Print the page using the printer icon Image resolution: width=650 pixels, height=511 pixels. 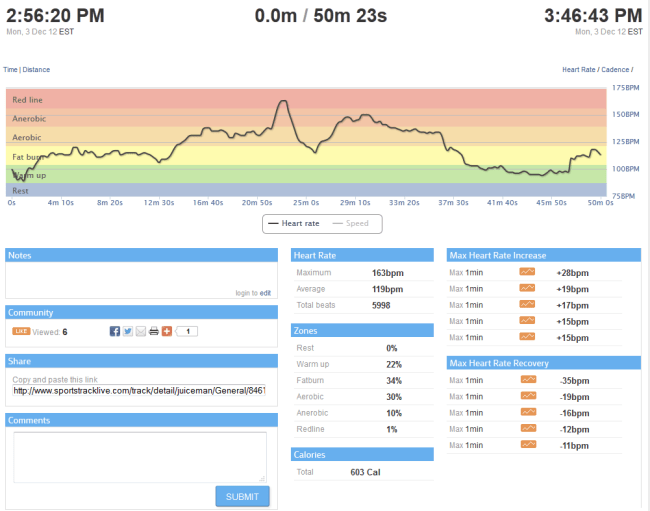click(152, 331)
